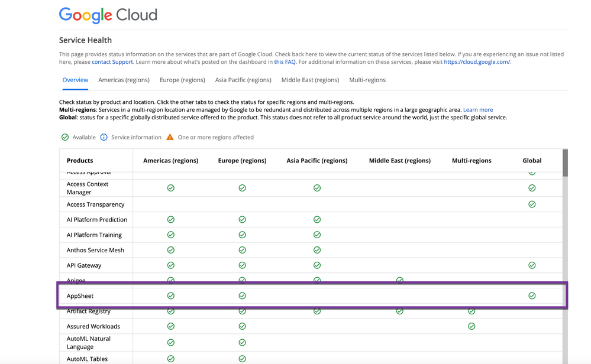Click Assured Workloads' Europe status checkmark
Viewport: 591px width, 364px height.
(x=243, y=326)
